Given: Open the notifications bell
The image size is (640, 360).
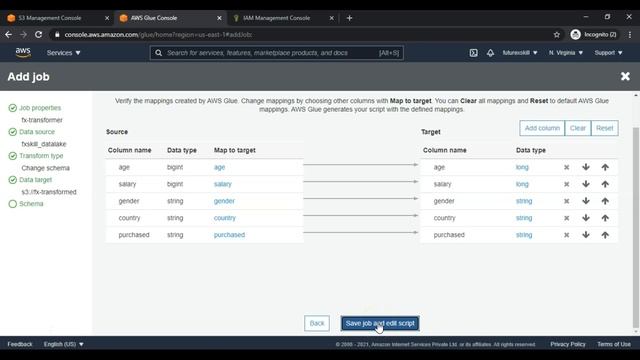Looking at the screenshot, I should [x=490, y=53].
